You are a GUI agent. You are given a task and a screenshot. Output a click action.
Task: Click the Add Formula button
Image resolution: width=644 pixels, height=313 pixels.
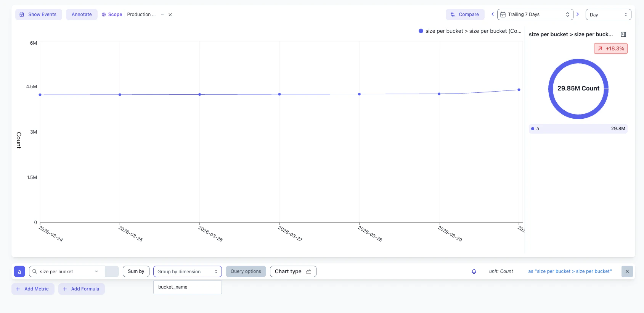tap(82, 289)
